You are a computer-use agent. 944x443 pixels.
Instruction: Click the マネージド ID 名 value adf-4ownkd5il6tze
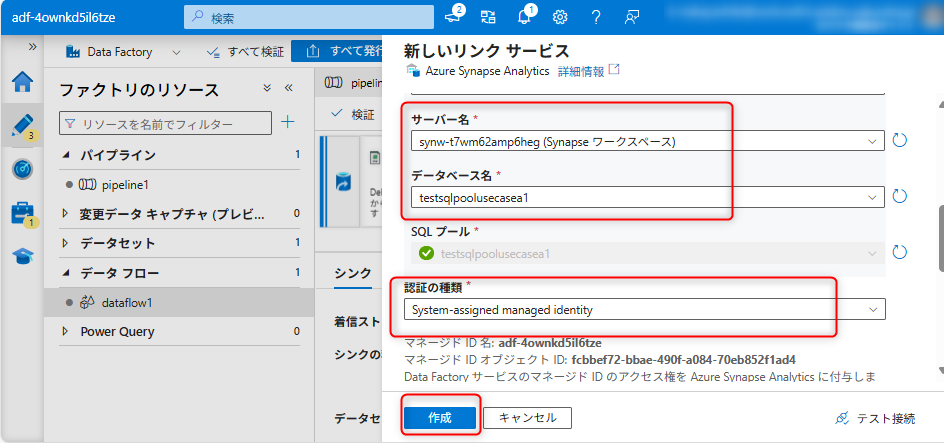pos(550,343)
